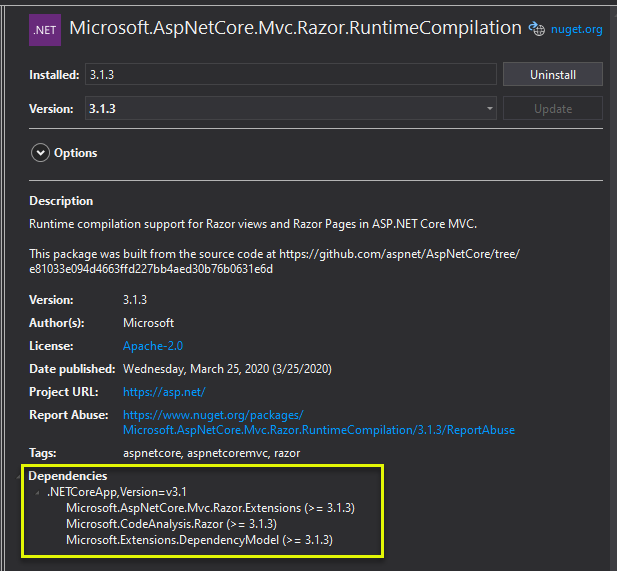Click the Installed version 3.1.3 field

[x=290, y=74]
